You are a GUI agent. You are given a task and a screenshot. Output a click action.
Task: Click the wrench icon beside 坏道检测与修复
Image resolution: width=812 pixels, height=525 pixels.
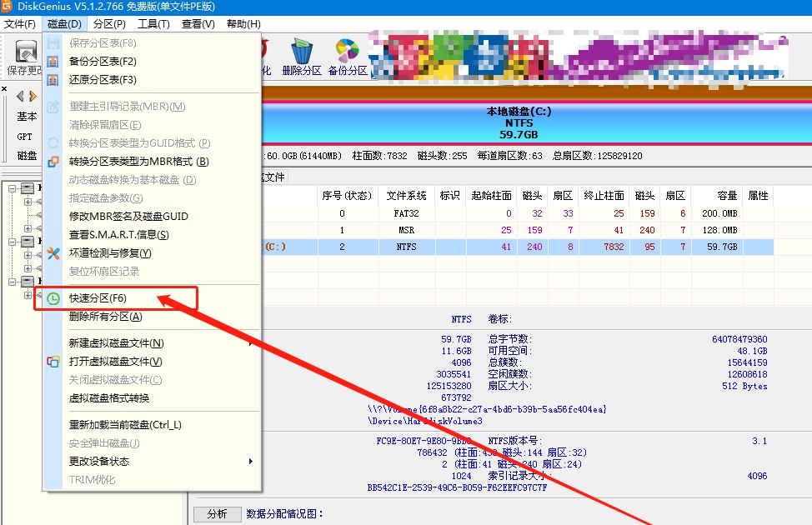(x=53, y=253)
